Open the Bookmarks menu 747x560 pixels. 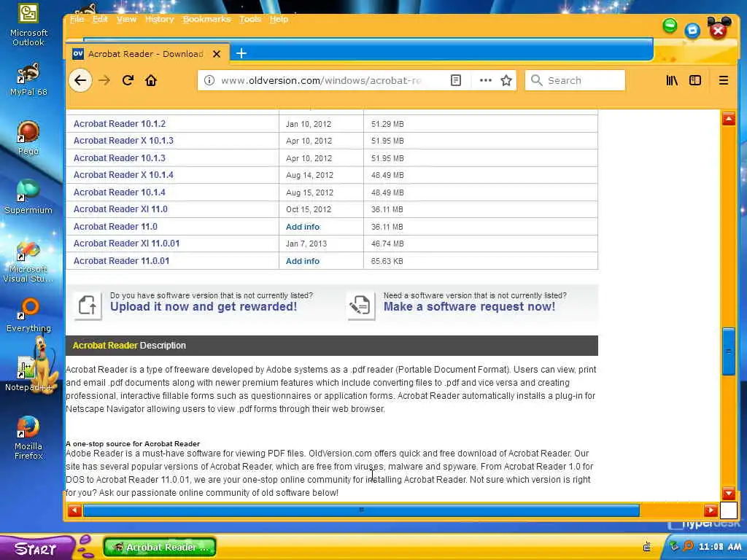[206, 19]
